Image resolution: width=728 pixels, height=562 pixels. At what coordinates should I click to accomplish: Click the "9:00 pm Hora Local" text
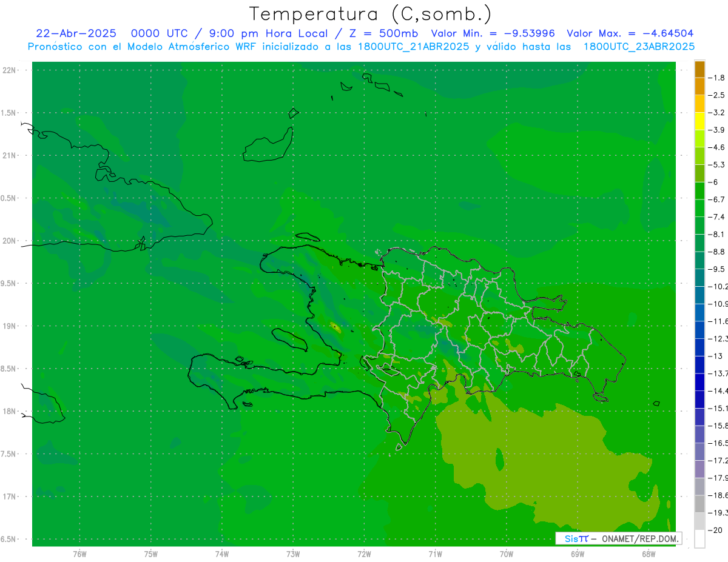pos(267,33)
